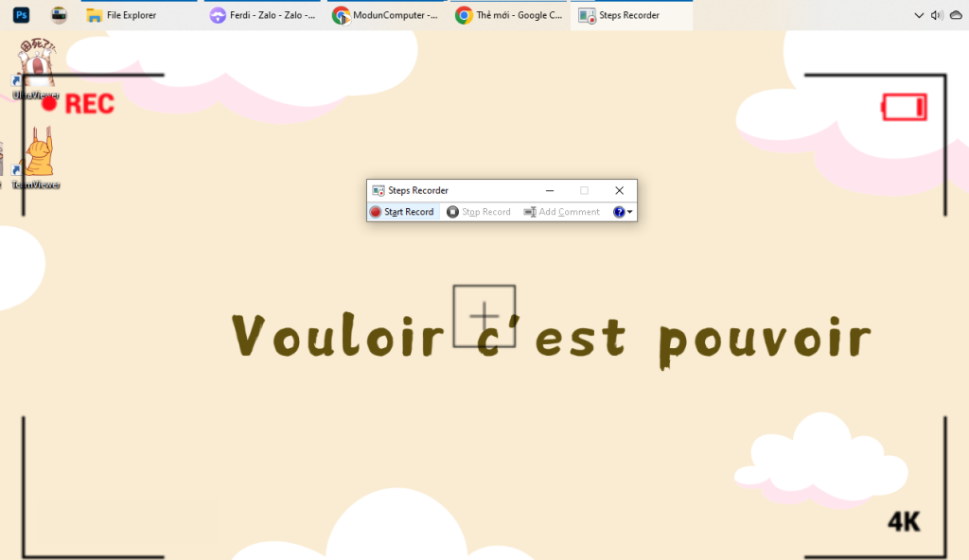Switch to the File Explorer taskbar window

[121, 15]
